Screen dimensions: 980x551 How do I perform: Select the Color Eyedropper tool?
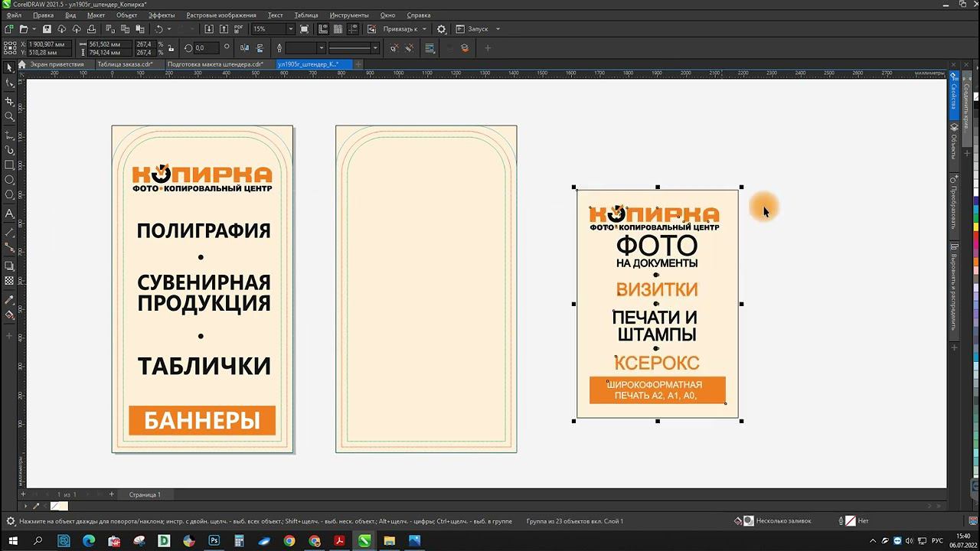coord(9,299)
